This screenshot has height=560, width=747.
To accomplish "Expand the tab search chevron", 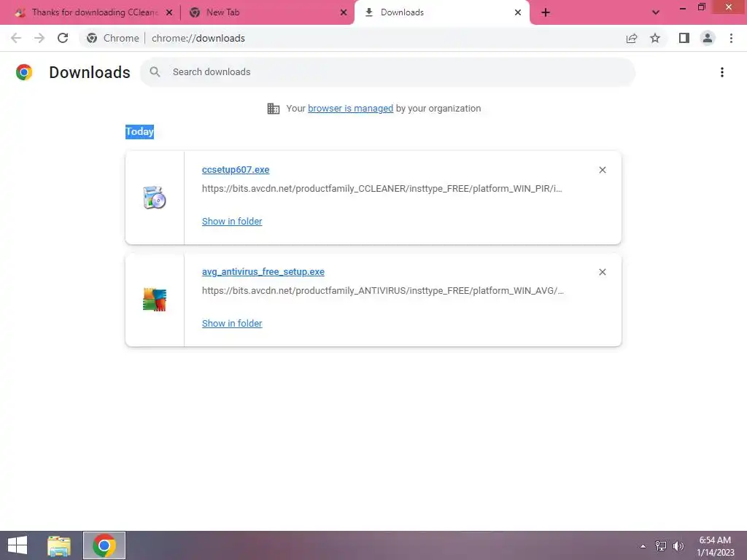I will [x=656, y=12].
